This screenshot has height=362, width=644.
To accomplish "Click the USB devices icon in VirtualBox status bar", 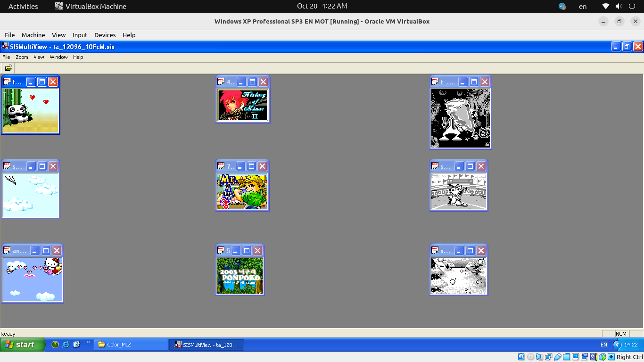I will tap(557, 357).
